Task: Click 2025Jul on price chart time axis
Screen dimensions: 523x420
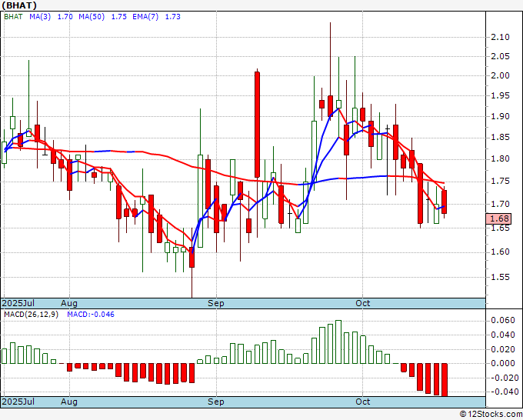Action: point(18,303)
